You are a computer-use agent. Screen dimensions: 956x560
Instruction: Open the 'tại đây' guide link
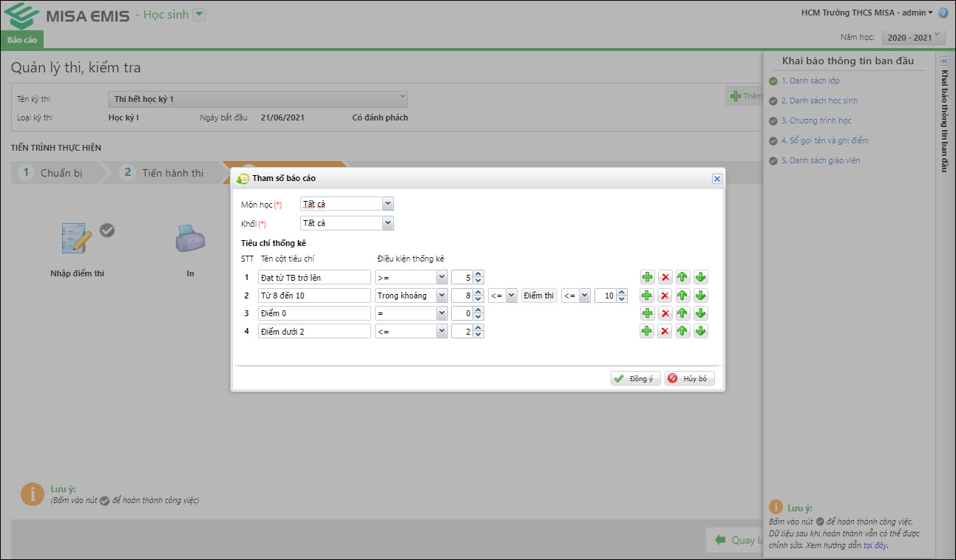(x=875, y=545)
